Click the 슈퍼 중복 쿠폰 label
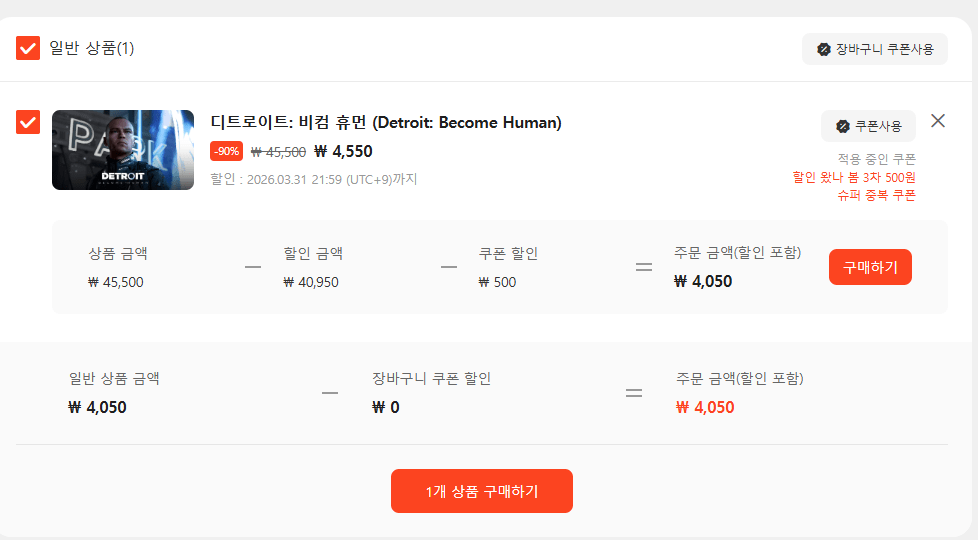 coord(876,195)
